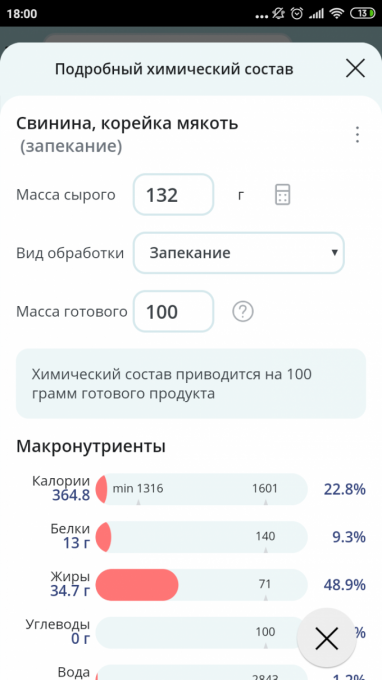The width and height of the screenshot is (382, 680).
Task: Close the detailed chemical composition panel
Action: pyautogui.click(x=355, y=69)
